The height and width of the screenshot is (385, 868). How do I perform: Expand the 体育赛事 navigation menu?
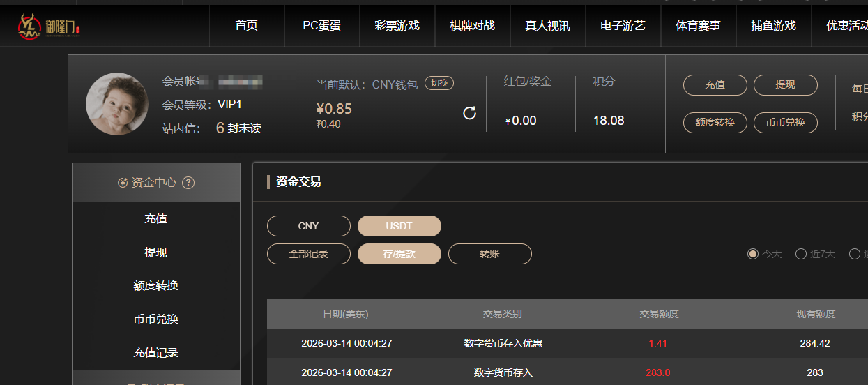click(698, 26)
